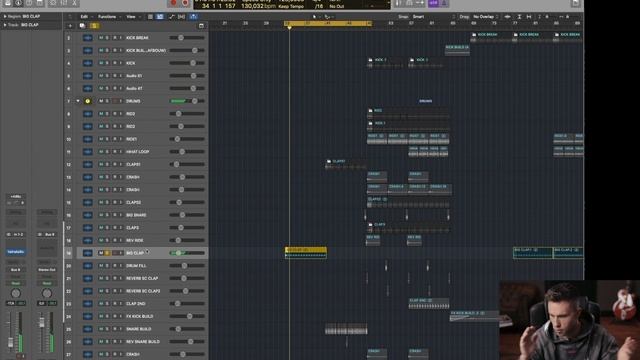The height and width of the screenshot is (360, 640).
Task: Show automation with the curve icon
Action: tap(171, 17)
